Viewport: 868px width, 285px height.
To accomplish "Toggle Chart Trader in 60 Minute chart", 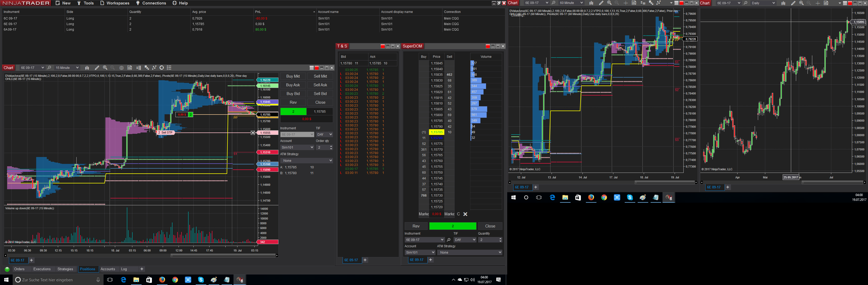I will pos(643,3).
